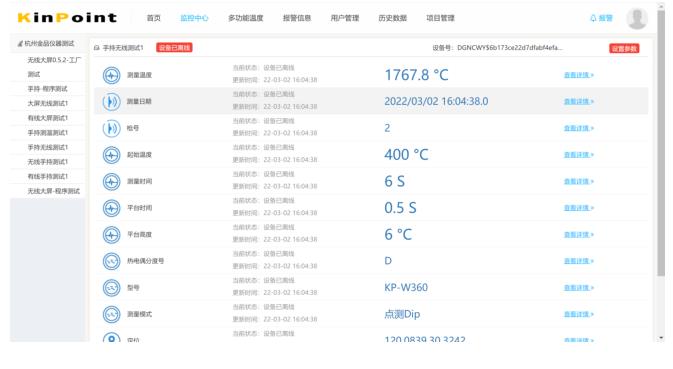673x369 pixels.
Task: Open the user avatar menu
Action: pyautogui.click(x=637, y=18)
